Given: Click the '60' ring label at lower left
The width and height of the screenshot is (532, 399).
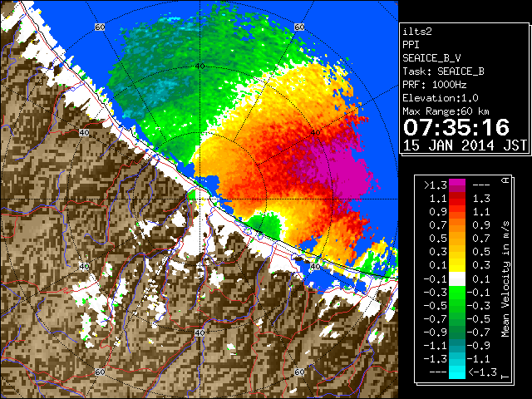Looking at the screenshot, I should click(x=100, y=372).
